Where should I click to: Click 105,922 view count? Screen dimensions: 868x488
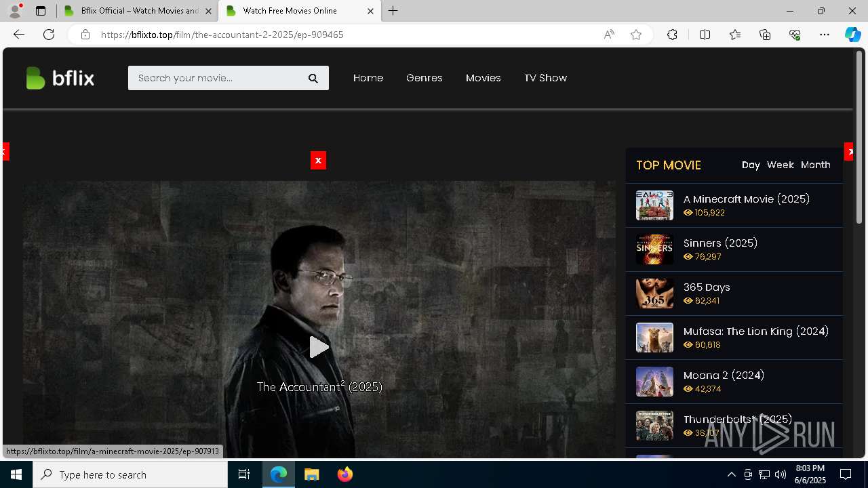click(x=709, y=213)
